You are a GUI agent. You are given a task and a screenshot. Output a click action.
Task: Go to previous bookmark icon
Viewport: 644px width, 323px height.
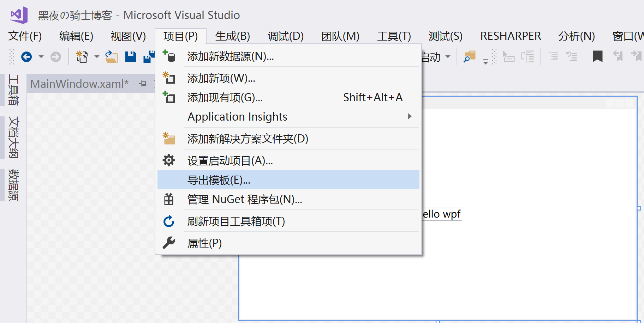point(618,56)
